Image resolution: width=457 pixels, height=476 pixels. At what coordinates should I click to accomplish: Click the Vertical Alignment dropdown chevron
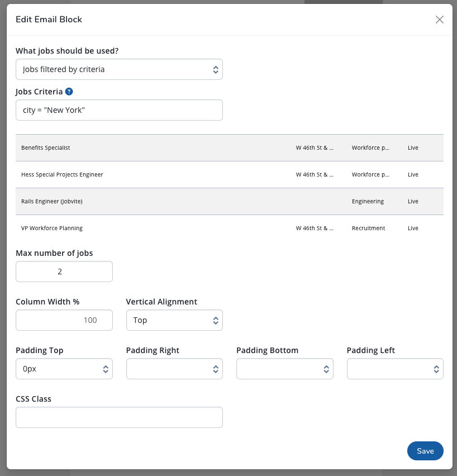pyautogui.click(x=215, y=320)
